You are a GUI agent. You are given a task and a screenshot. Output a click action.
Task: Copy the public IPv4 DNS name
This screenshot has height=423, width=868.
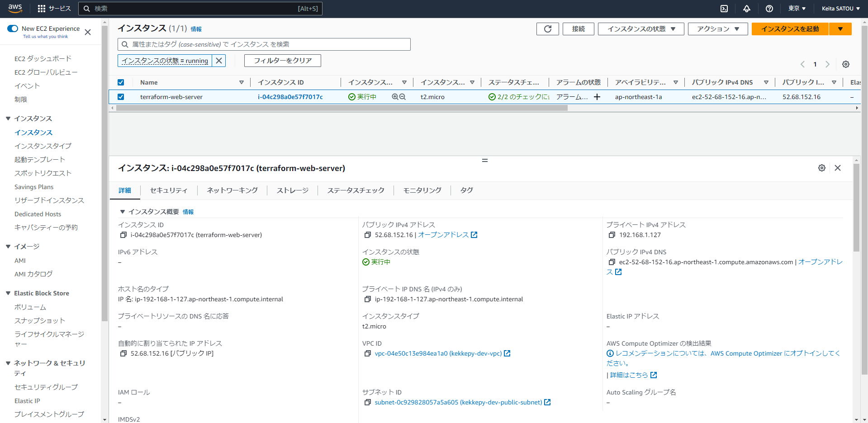(x=612, y=262)
